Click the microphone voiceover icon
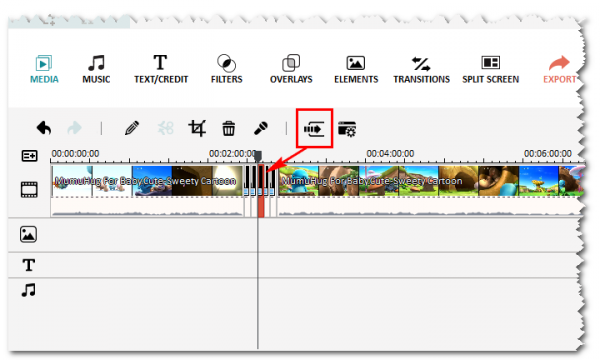This screenshot has height=360, width=600. tap(261, 128)
